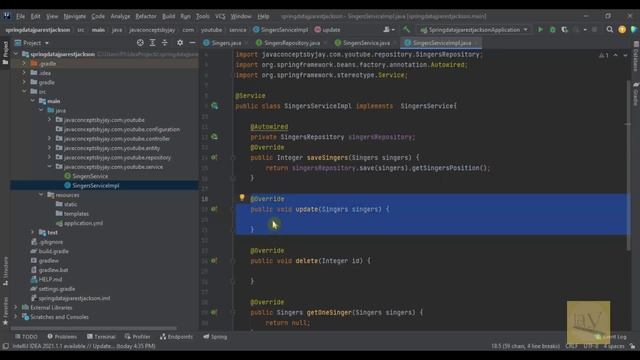Select HELP.md file in tree
This screenshot has width=640, height=360.
50,280
